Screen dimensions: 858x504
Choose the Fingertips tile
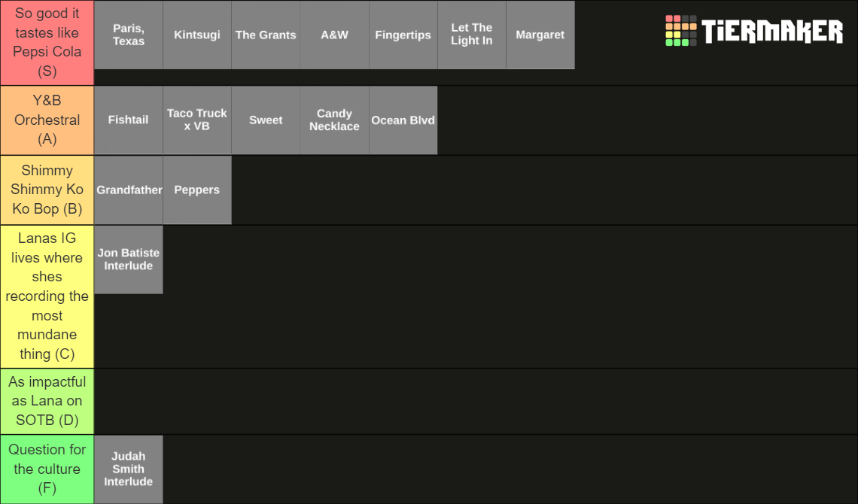(403, 35)
